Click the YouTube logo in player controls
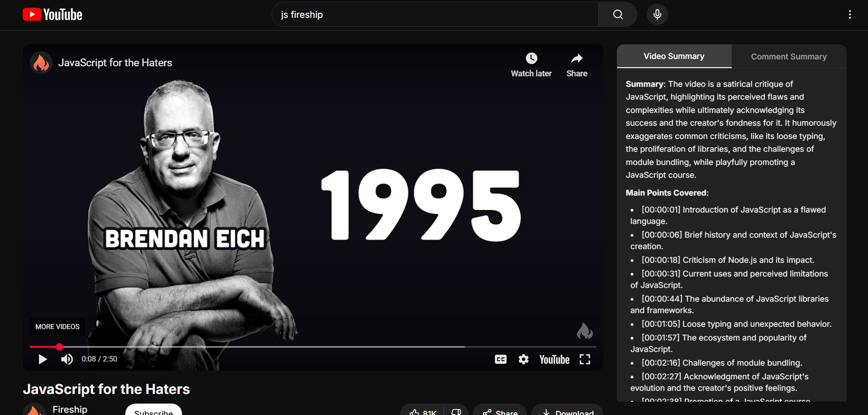This screenshot has height=415, width=868. [554, 360]
